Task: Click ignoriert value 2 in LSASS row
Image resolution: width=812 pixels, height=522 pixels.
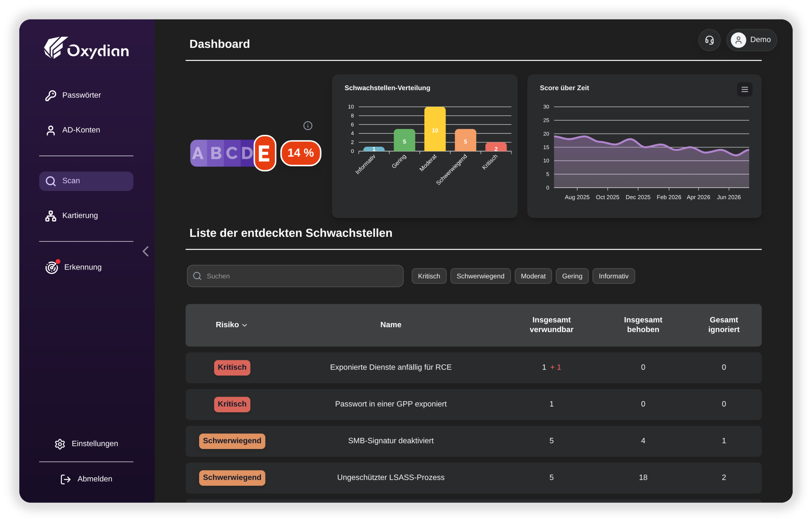Action: 724,478
